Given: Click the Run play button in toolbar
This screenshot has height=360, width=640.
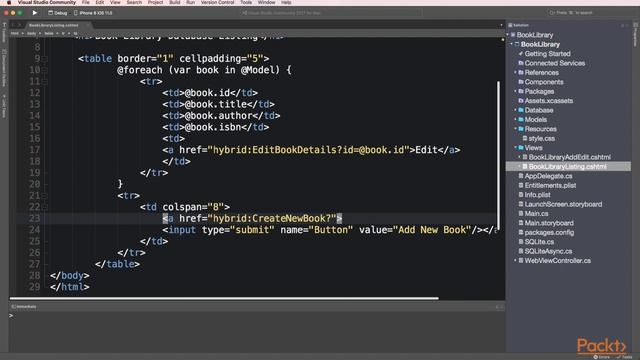Looking at the screenshot, I should [35, 13].
